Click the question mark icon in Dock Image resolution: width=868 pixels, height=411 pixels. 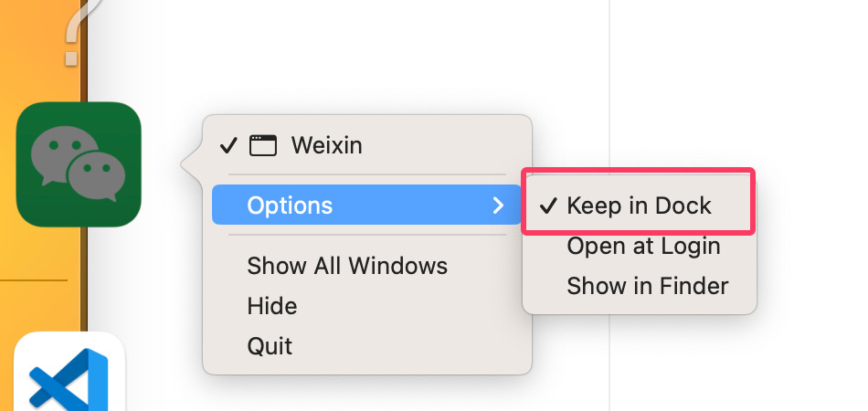[x=71, y=37]
